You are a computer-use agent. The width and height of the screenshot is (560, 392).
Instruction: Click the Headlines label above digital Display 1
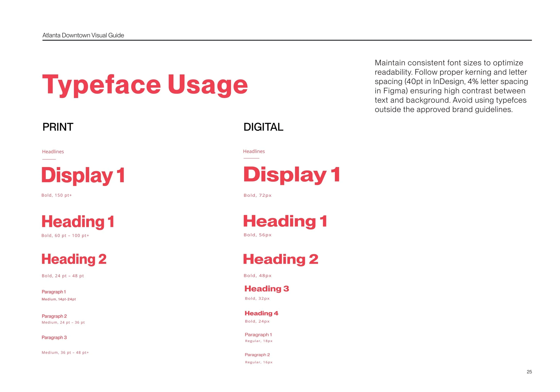click(x=254, y=151)
